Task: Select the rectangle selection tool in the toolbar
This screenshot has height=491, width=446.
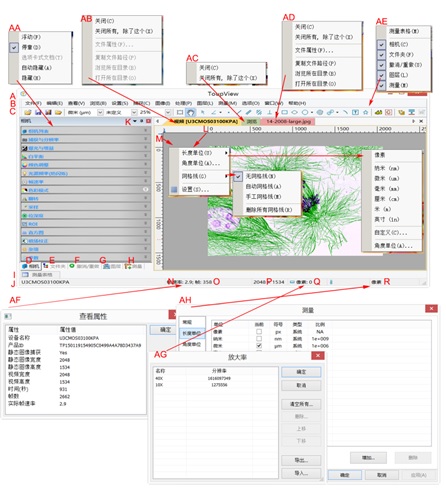Action: click(180, 112)
